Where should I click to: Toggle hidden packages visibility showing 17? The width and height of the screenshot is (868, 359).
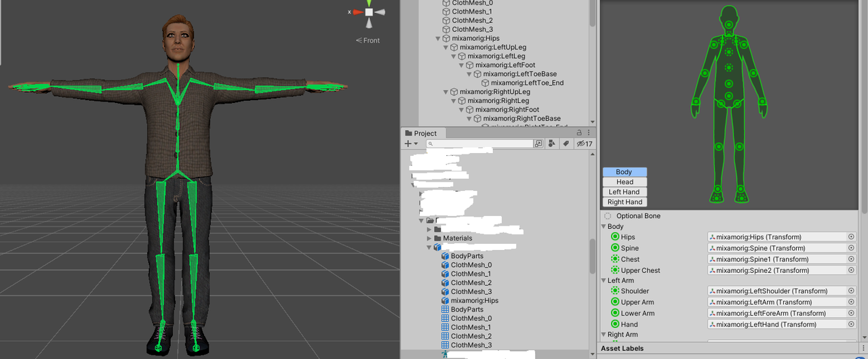click(x=585, y=144)
